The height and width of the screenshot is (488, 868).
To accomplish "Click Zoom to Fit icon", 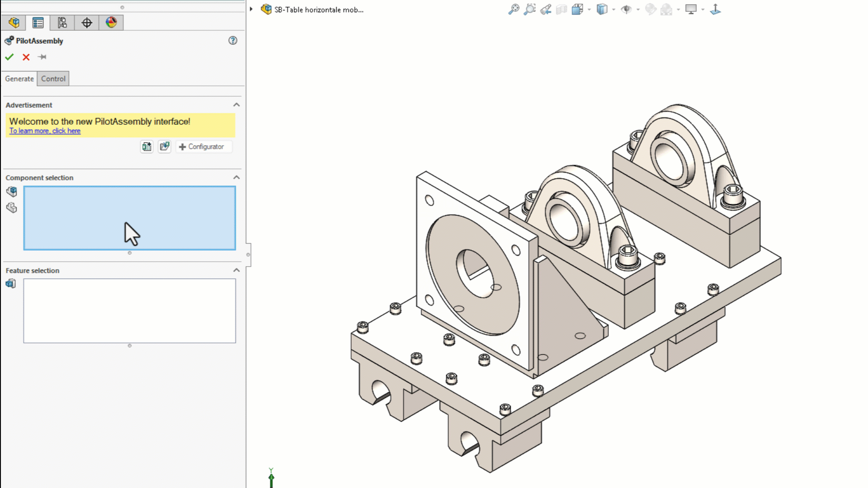I will point(514,9).
